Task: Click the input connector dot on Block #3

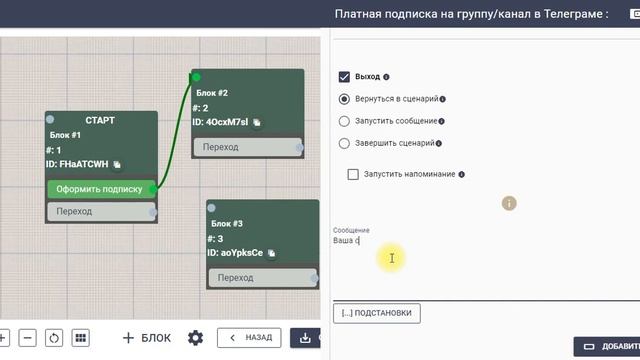Action: [211, 208]
